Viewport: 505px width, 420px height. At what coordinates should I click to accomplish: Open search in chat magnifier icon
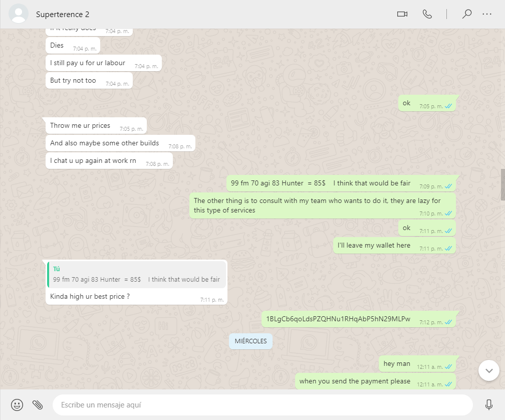coord(467,14)
